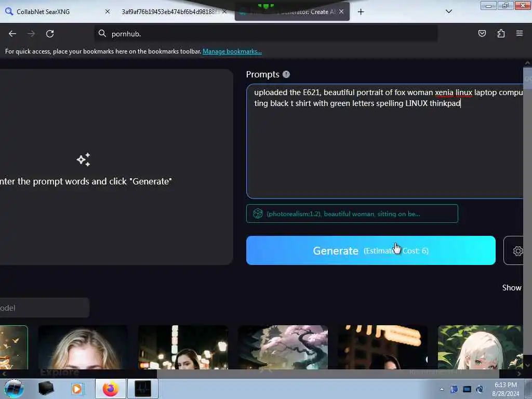Screen dimensions: 532x399
Task: Reload the current page
Action: [50, 34]
